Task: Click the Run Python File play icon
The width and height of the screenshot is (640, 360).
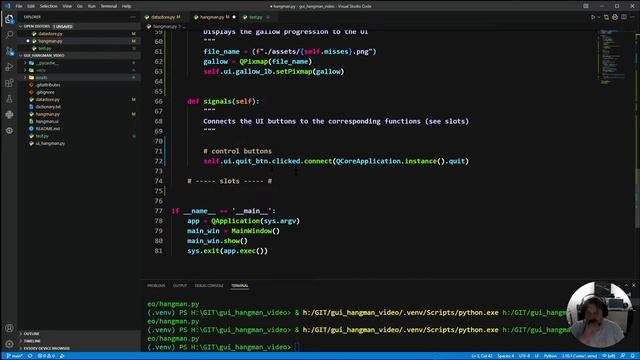Action: (593, 17)
